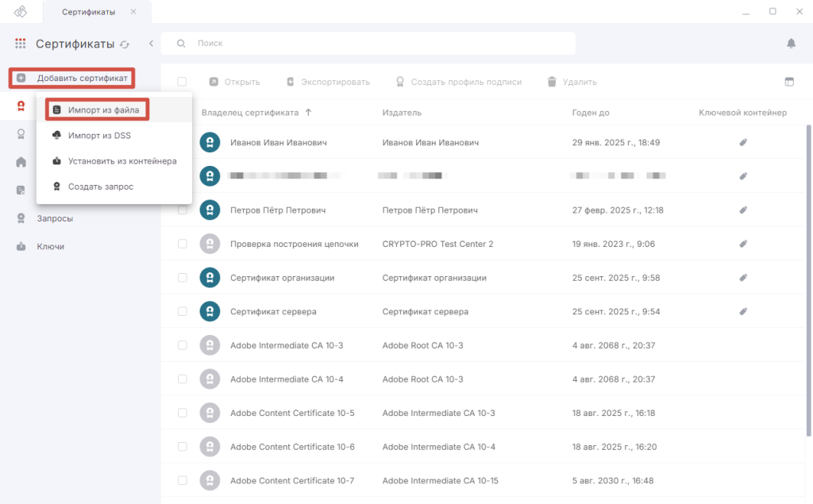Click the Открыть toolbar button
813x504 pixels.
point(234,82)
